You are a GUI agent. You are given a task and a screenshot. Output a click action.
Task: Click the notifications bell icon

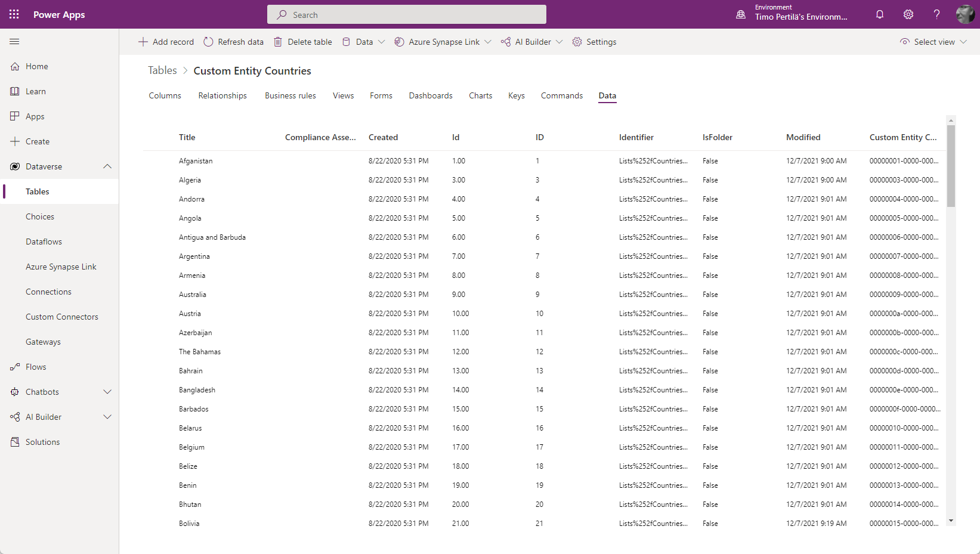(x=880, y=14)
